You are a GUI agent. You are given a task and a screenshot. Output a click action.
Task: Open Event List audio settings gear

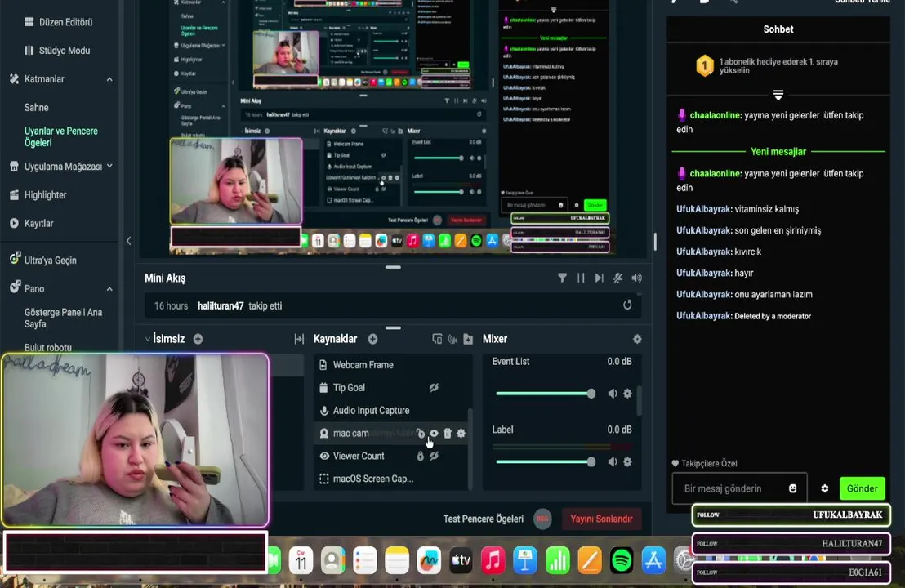[x=627, y=394]
